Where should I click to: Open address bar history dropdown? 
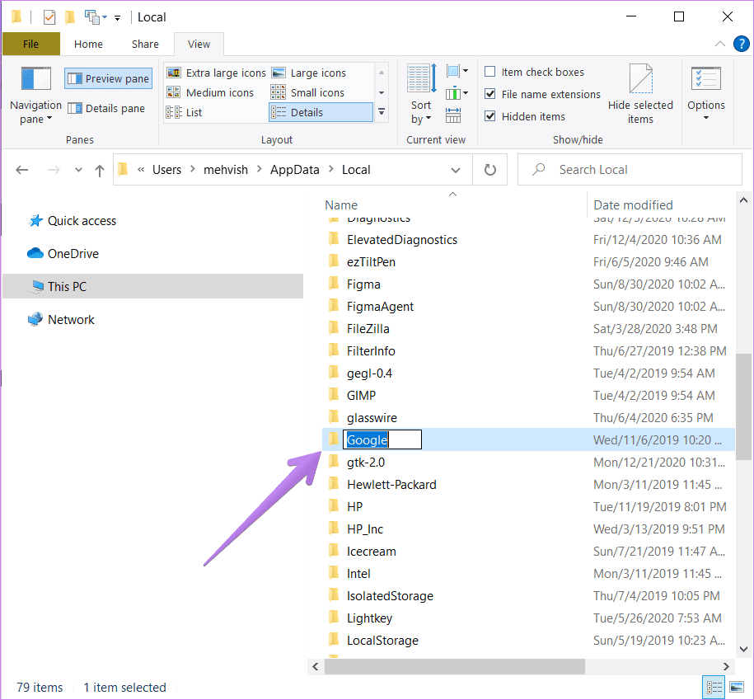(456, 170)
